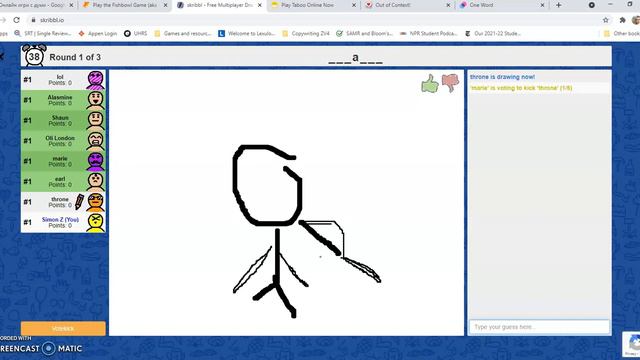Open NPR Student Podcast bookmark

(x=429, y=33)
